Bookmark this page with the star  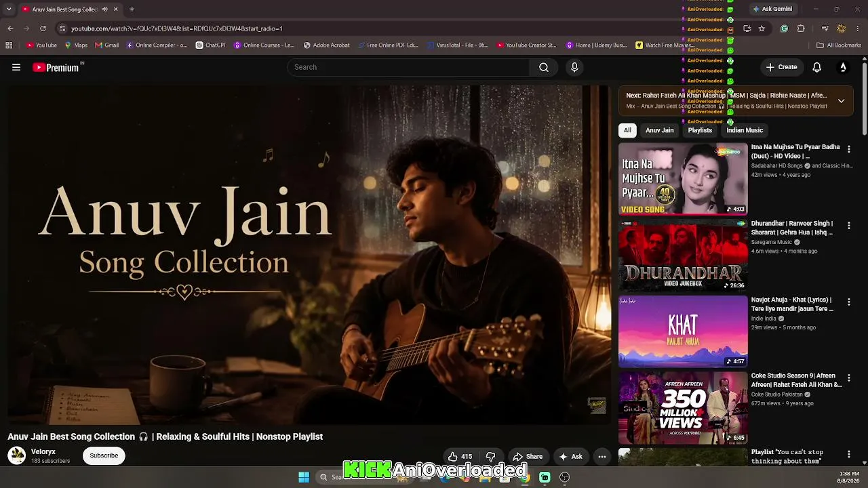tap(762, 28)
